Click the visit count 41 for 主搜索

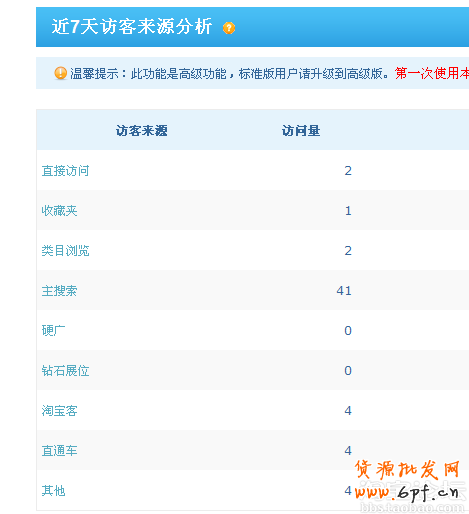(x=344, y=291)
